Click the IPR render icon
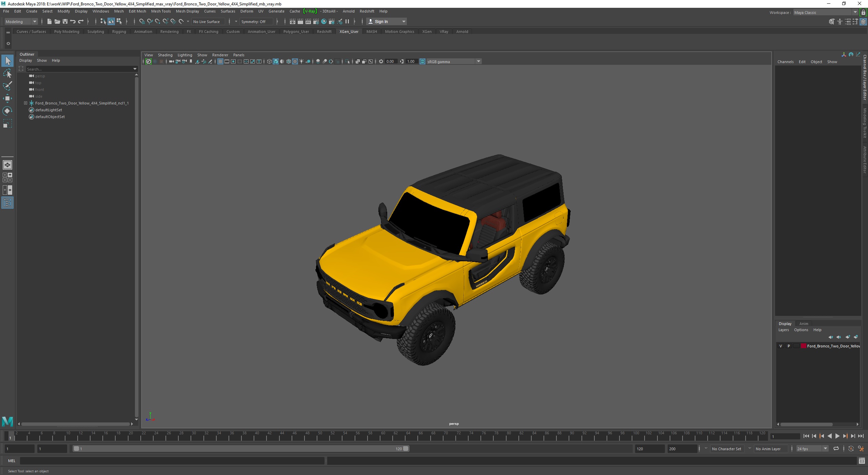 pos(308,21)
